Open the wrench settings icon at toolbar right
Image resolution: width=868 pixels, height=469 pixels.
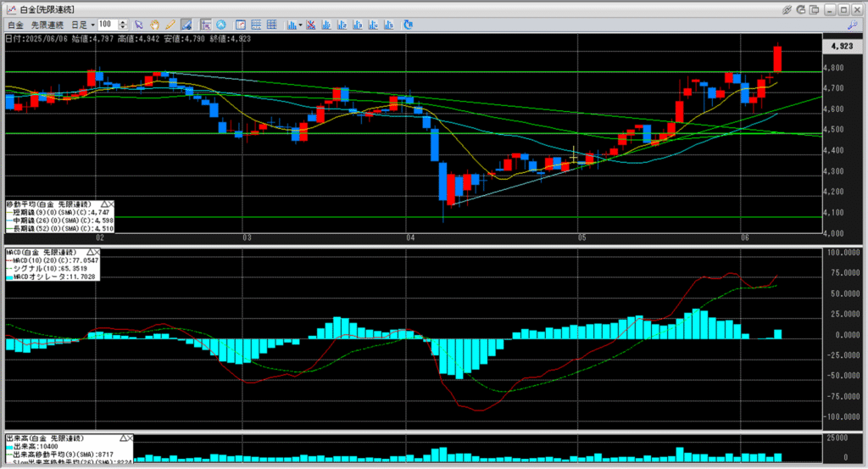(x=853, y=25)
